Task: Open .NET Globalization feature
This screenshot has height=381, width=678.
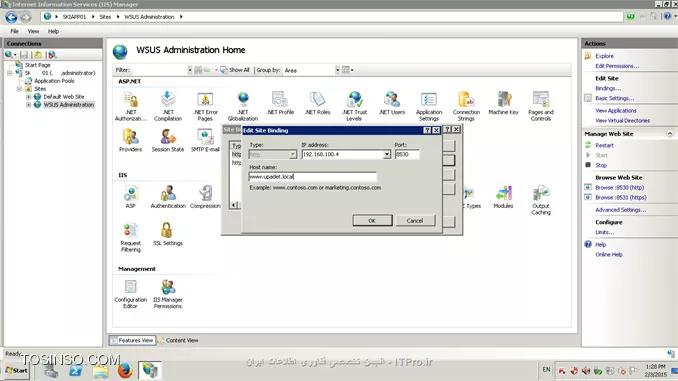Action: [x=243, y=106]
